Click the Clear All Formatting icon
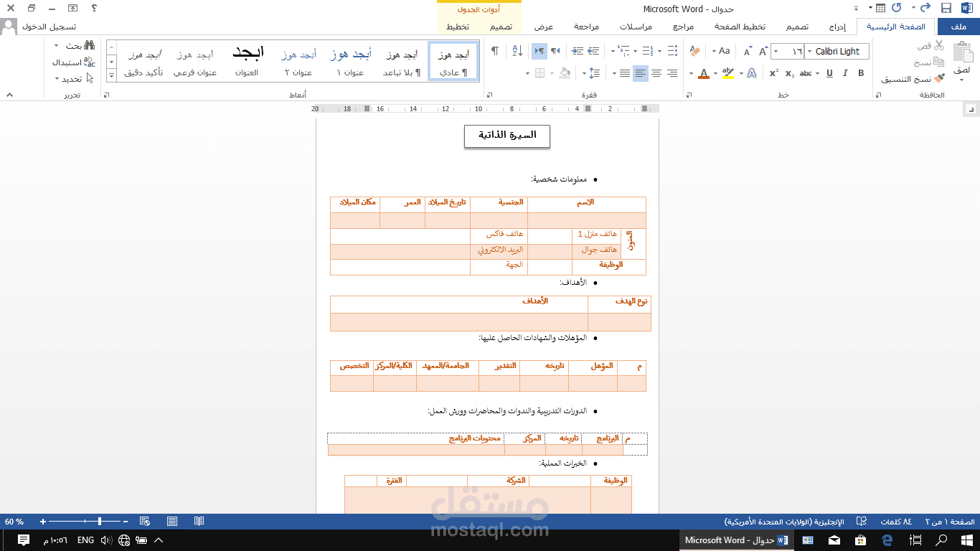Screen dimensions: 980x551 694,51
